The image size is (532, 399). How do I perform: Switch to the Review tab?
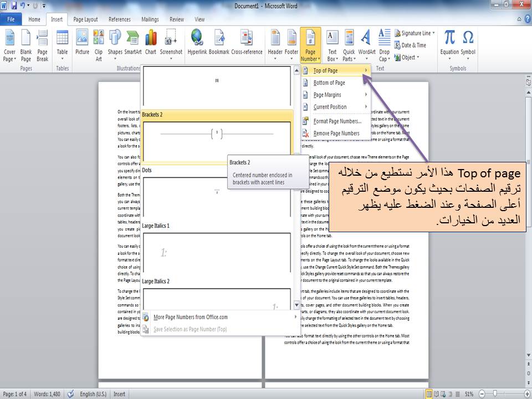pyautogui.click(x=177, y=19)
